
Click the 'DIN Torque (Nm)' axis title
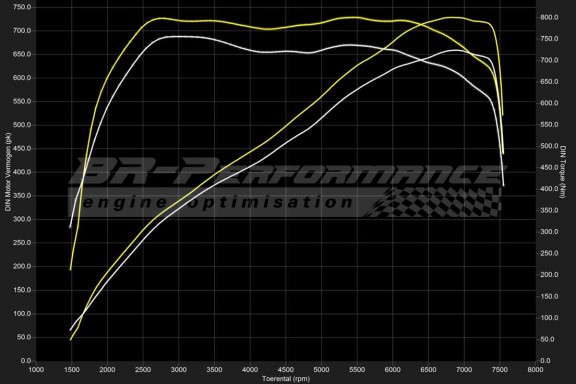pyautogui.click(x=563, y=172)
